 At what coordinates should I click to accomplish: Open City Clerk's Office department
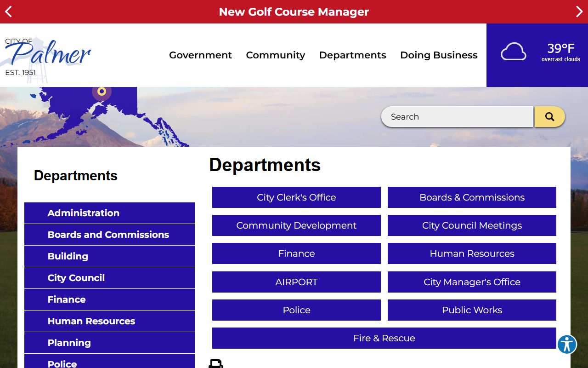pos(296,197)
